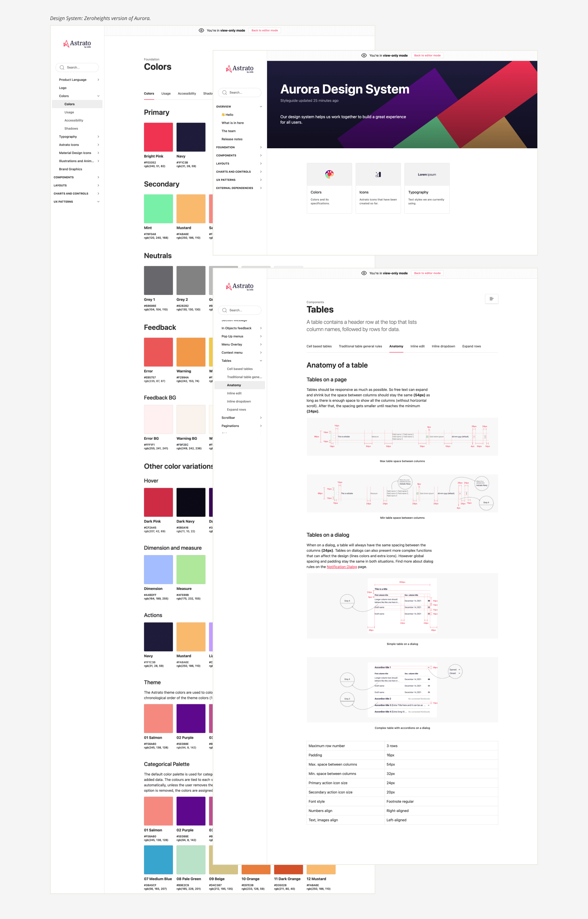Screen dimensions: 588x919
Task: Expand COMPONENTS in the Colors window sidebar
Action: (x=98, y=177)
